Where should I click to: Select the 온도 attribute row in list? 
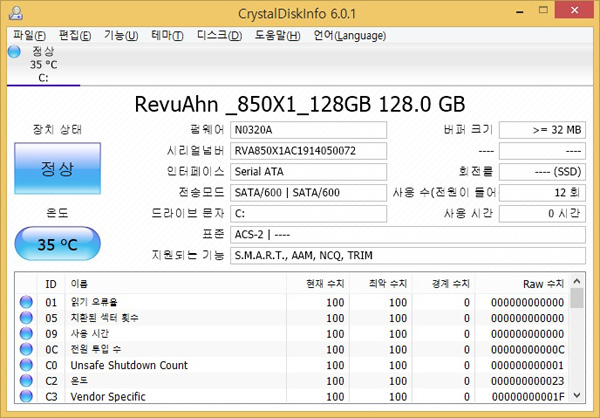(292, 380)
